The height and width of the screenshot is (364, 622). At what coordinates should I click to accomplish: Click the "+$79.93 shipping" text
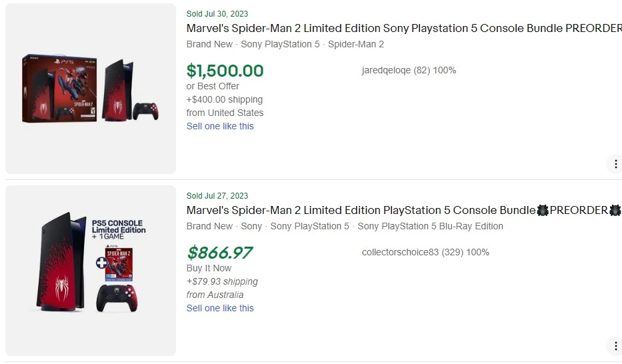(222, 281)
